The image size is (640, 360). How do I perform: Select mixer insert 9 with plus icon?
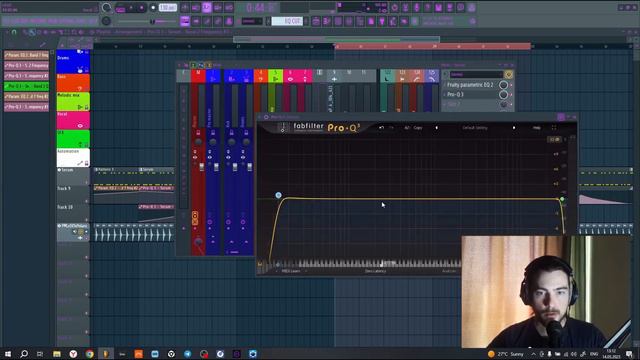click(x=334, y=76)
